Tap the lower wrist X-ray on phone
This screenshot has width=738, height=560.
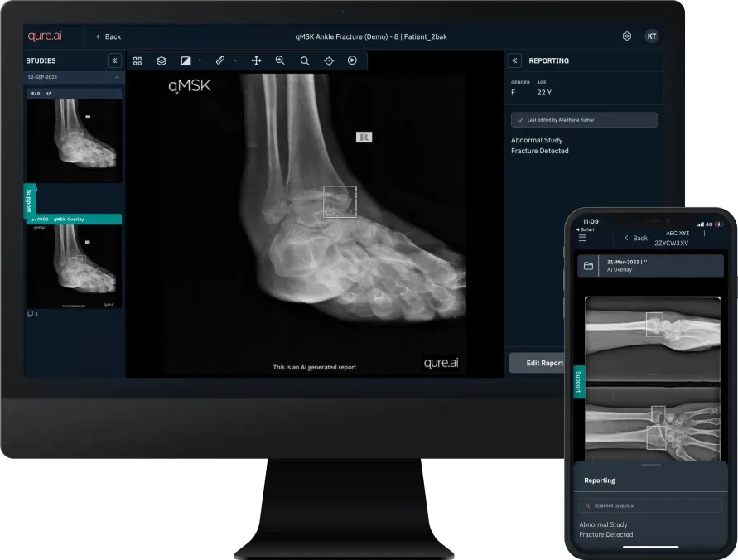tap(653, 424)
